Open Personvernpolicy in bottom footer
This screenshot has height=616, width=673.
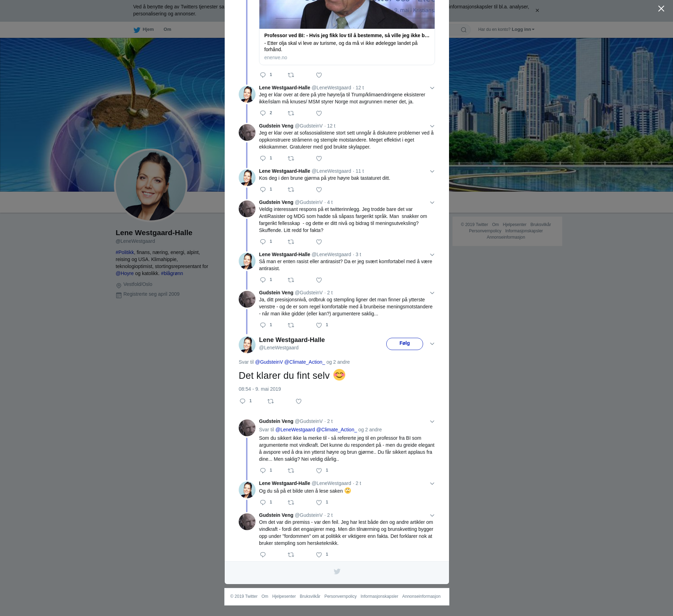pos(340,596)
